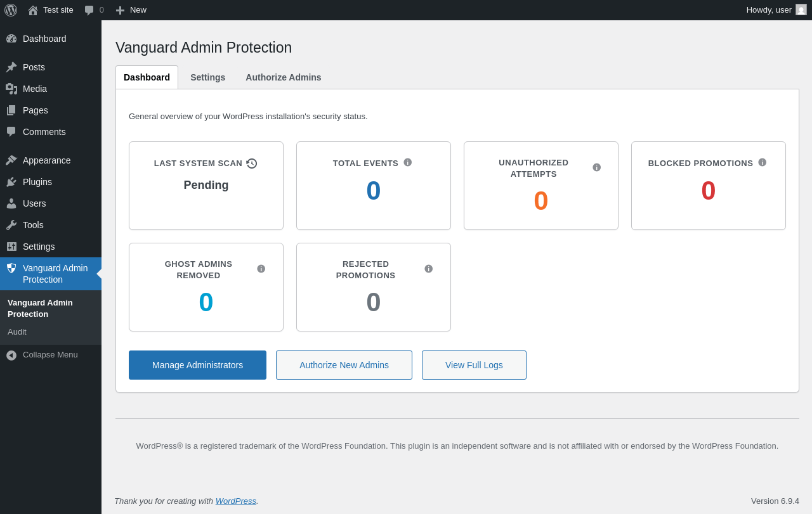This screenshot has width=812, height=514.
Task: Click the General overview description text
Action: [248, 117]
